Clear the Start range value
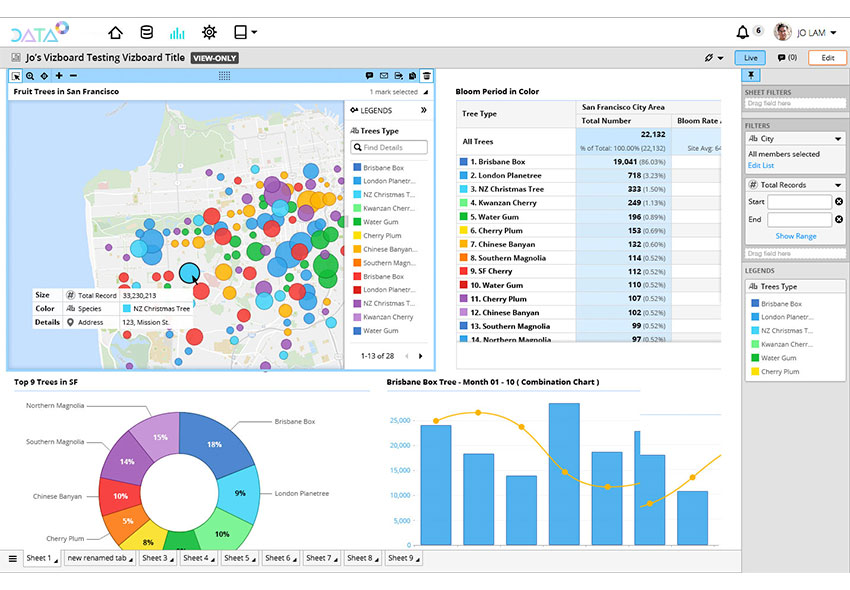 (x=838, y=202)
